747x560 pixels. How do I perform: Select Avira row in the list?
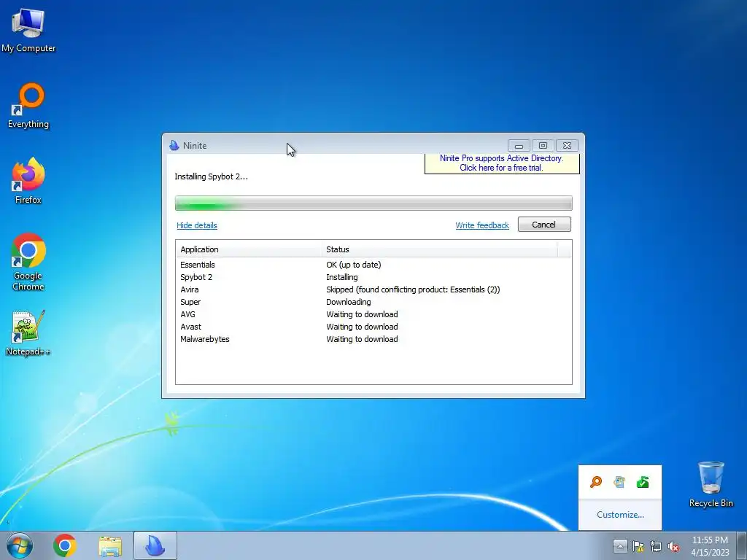click(x=373, y=289)
